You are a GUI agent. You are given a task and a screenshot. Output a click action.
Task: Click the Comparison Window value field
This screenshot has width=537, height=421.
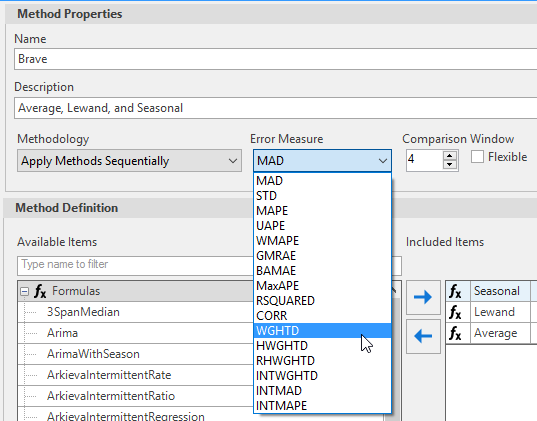click(424, 160)
